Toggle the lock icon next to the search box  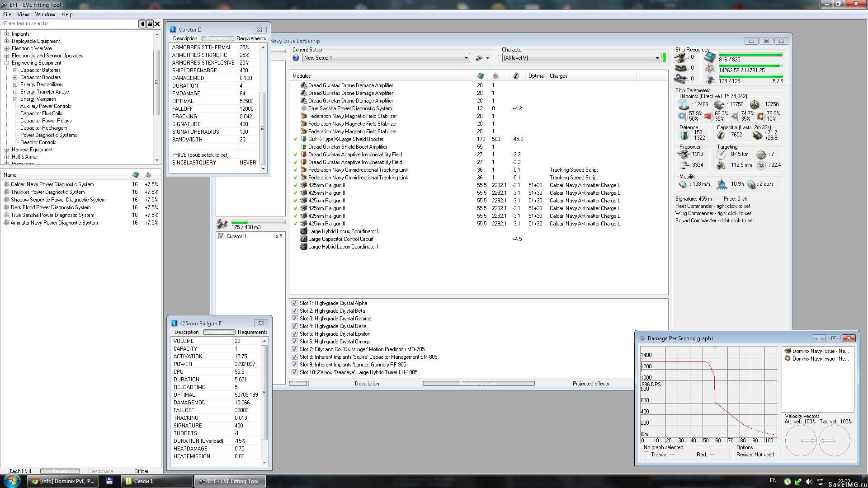click(150, 24)
